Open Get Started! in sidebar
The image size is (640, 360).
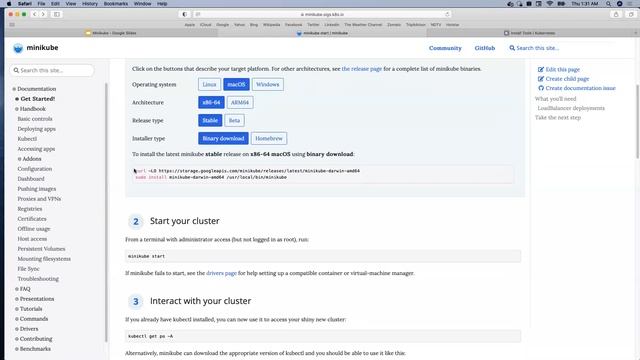click(x=38, y=99)
